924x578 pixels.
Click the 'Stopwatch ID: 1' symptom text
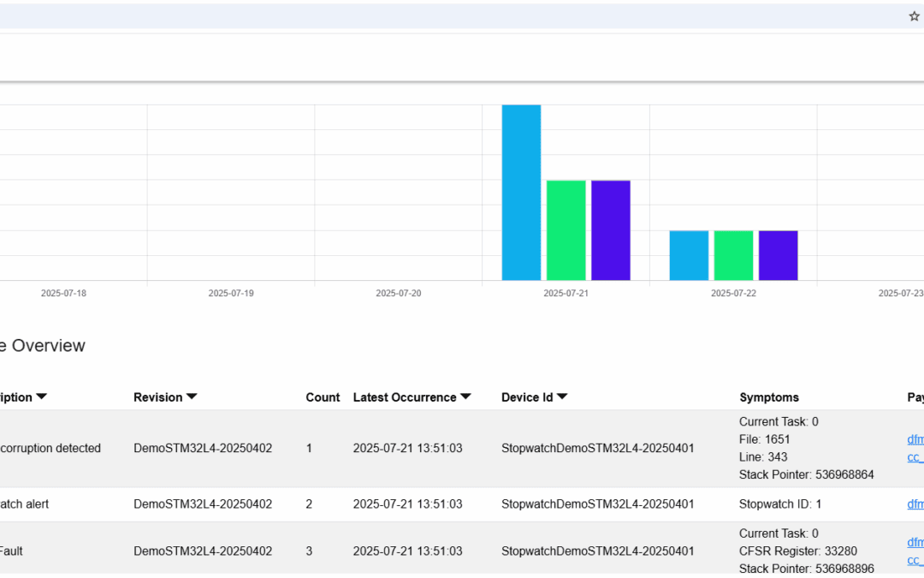pos(780,504)
